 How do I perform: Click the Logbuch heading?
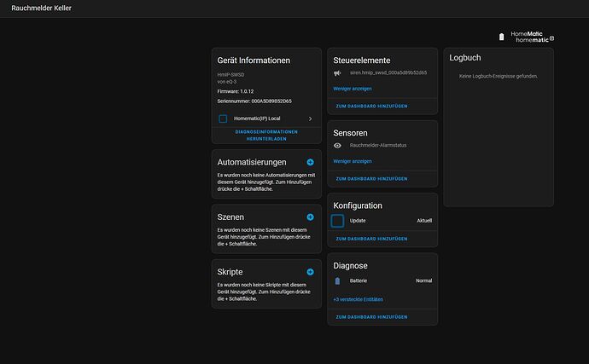(x=465, y=57)
